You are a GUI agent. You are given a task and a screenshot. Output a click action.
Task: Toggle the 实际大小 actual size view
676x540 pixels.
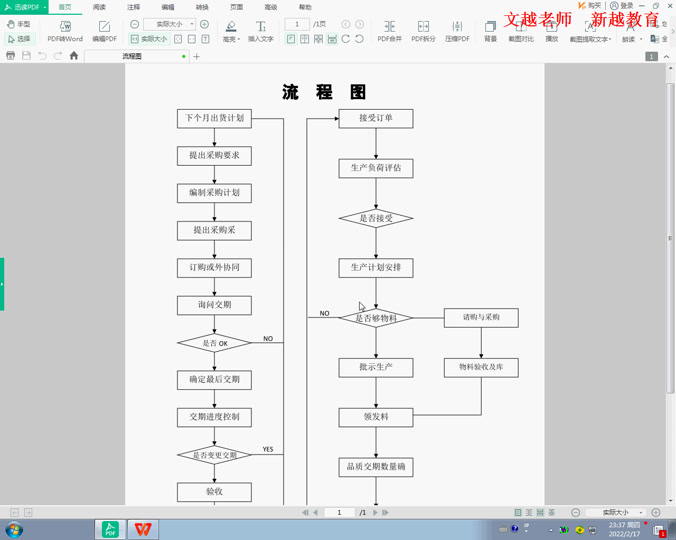coord(149,39)
